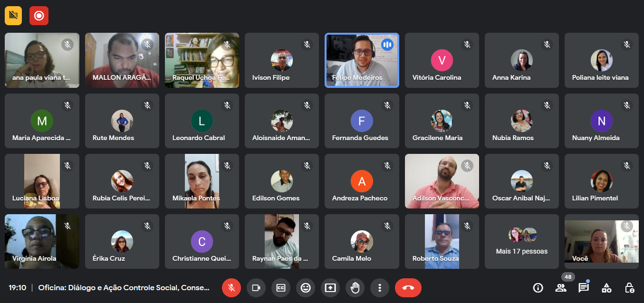Click the red recording indicator icon
Screen dimensions: 644x303
(39, 16)
